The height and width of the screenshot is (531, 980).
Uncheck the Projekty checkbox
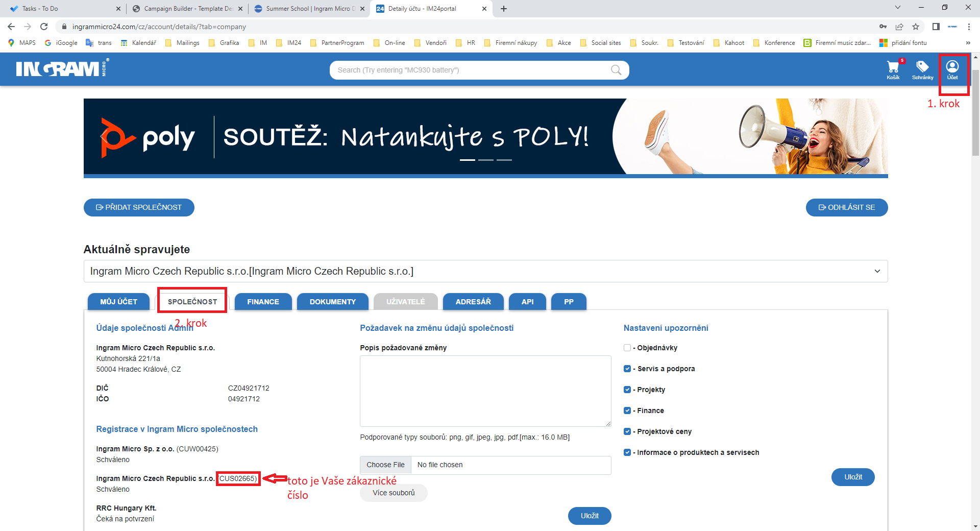[627, 390]
